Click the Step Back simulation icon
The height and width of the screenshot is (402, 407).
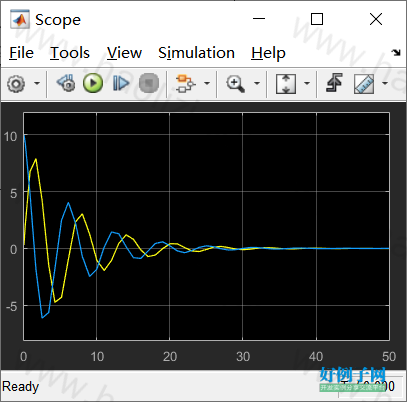click(x=66, y=83)
